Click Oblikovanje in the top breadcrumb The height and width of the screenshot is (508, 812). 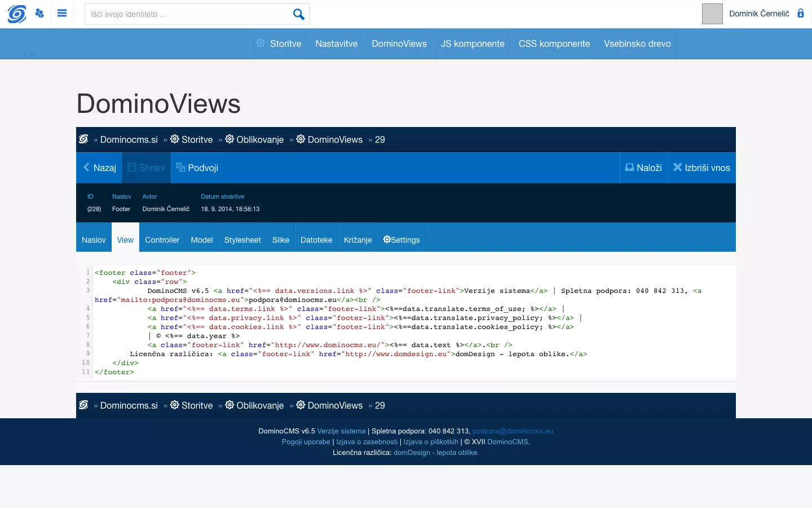click(259, 139)
